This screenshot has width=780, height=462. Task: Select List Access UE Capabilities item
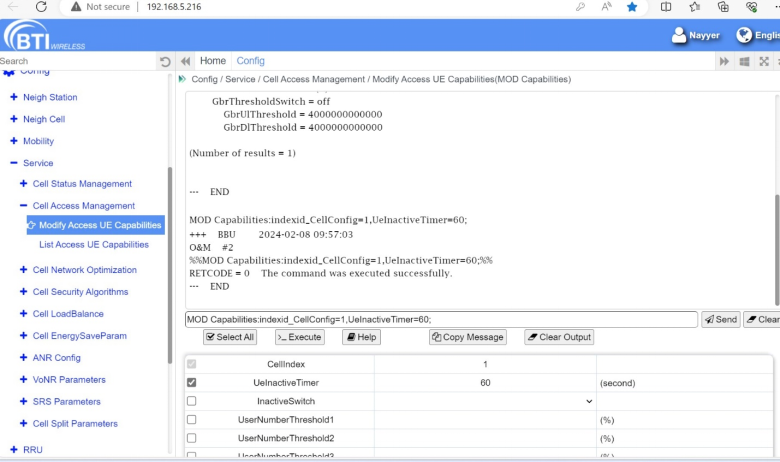(93, 245)
